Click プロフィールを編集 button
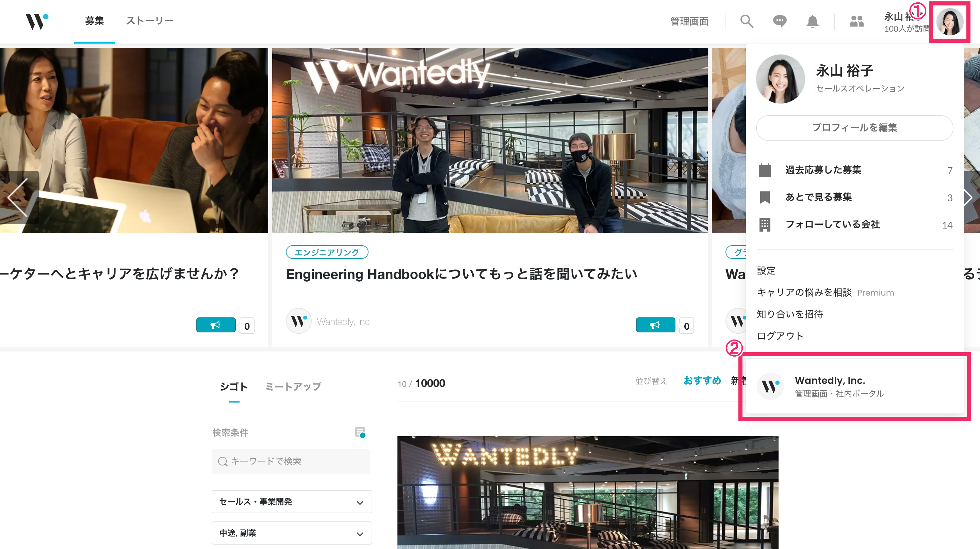The image size is (980, 549). click(854, 127)
